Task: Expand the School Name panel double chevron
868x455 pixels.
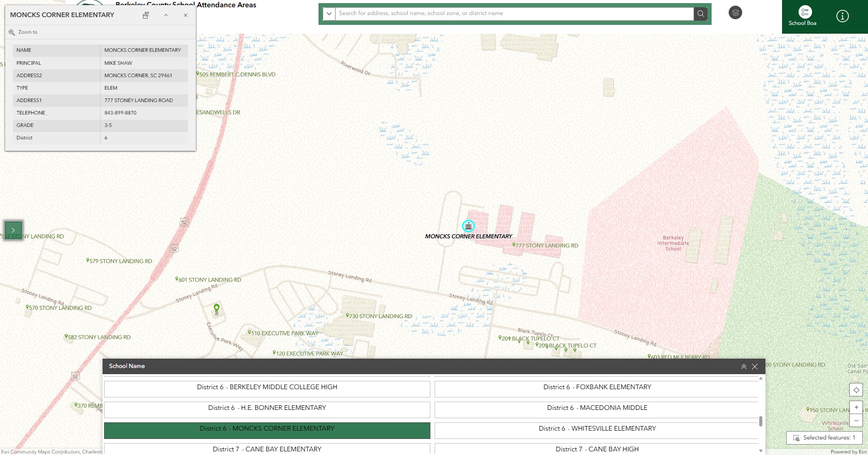Action: (x=744, y=366)
